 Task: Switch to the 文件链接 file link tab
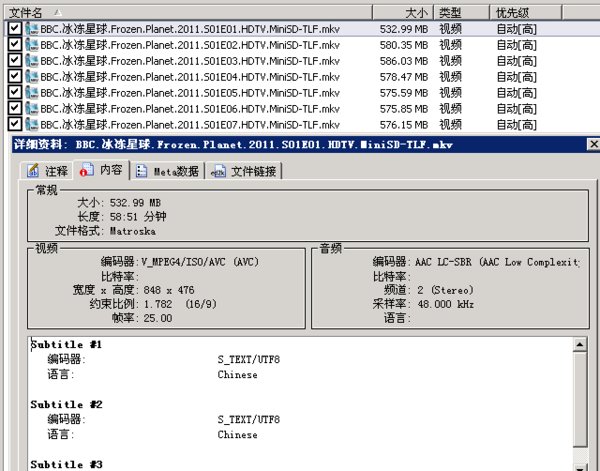pos(244,172)
